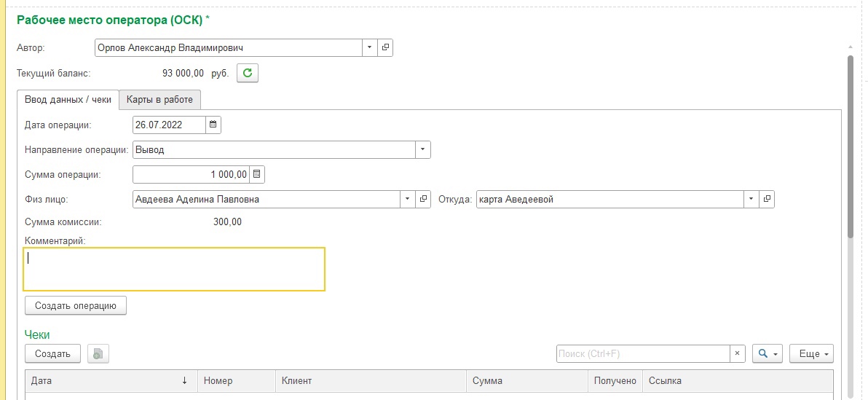Click the Получено column header

point(615,380)
